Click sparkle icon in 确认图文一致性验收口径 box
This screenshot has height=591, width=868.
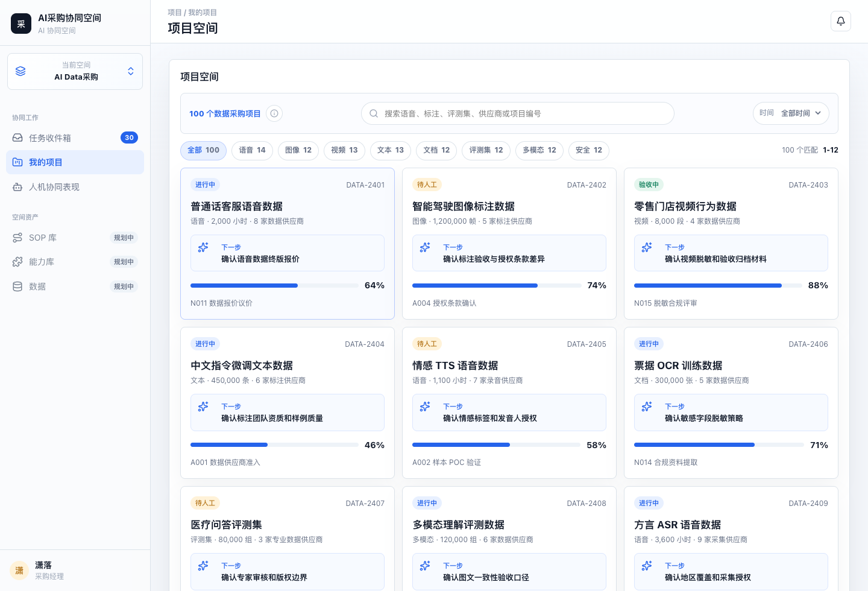tap(425, 566)
